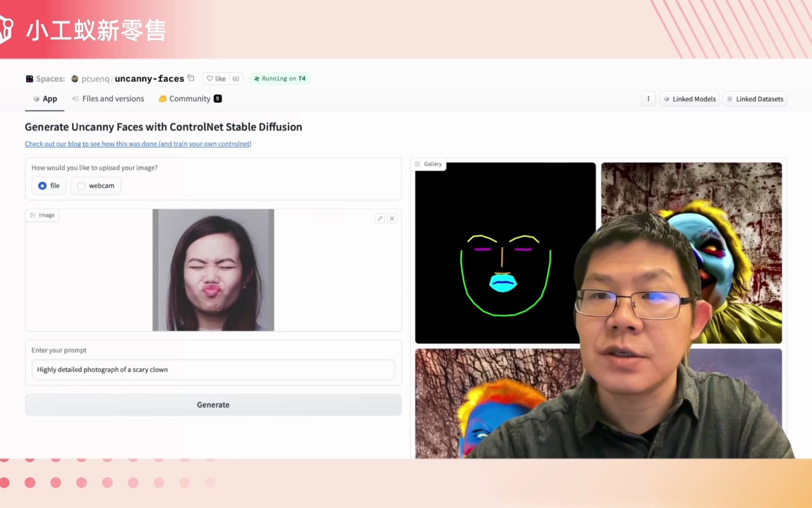
Task: Click the like heart button
Action: click(x=216, y=79)
